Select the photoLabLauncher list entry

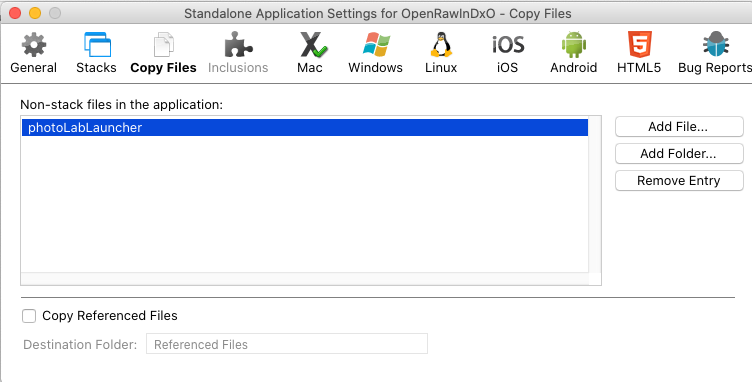(305, 127)
